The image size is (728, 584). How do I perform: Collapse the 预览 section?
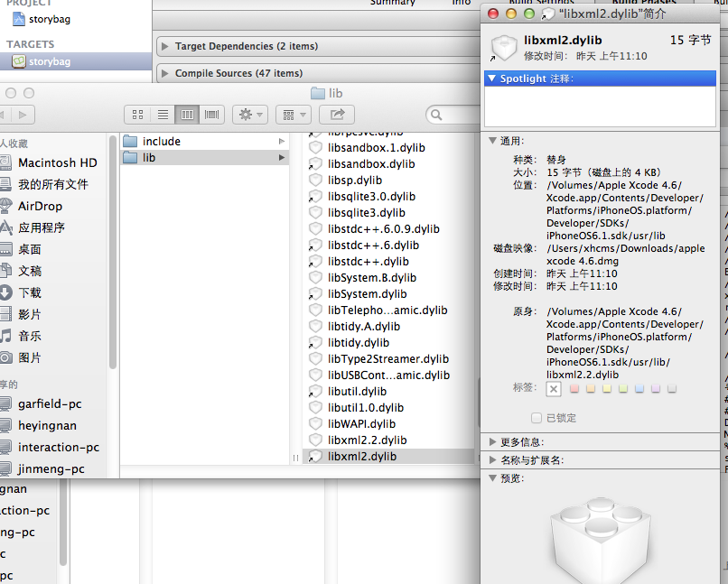pyautogui.click(x=492, y=478)
